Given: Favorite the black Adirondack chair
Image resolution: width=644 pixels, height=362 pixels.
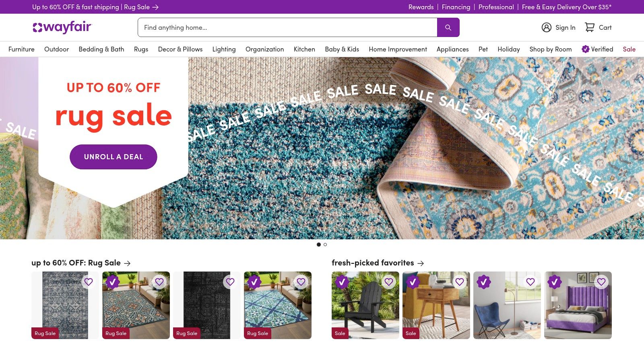Looking at the screenshot, I should pos(388,282).
